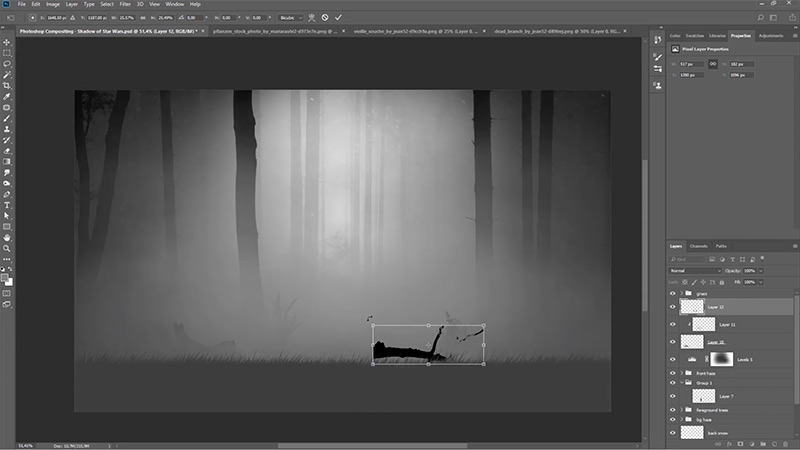Expand the bg haze group
Screen dimensions: 800x450
681,419
